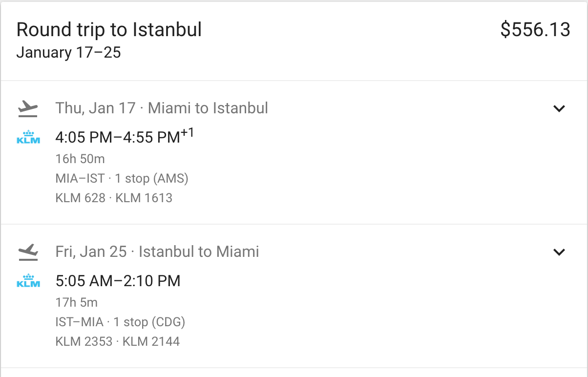Select the January 17–25 date range
588x377 pixels.
68,52
